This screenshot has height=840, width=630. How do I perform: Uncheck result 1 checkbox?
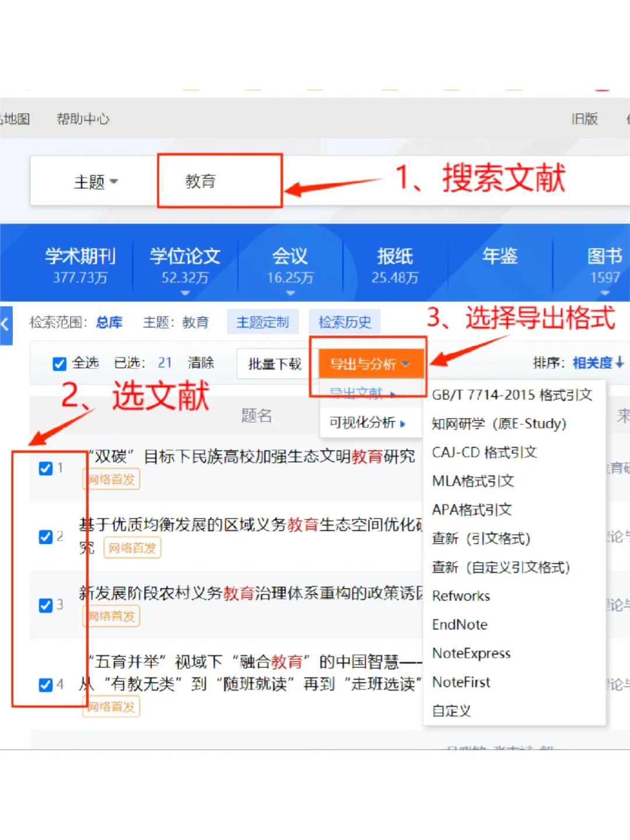click(x=45, y=468)
